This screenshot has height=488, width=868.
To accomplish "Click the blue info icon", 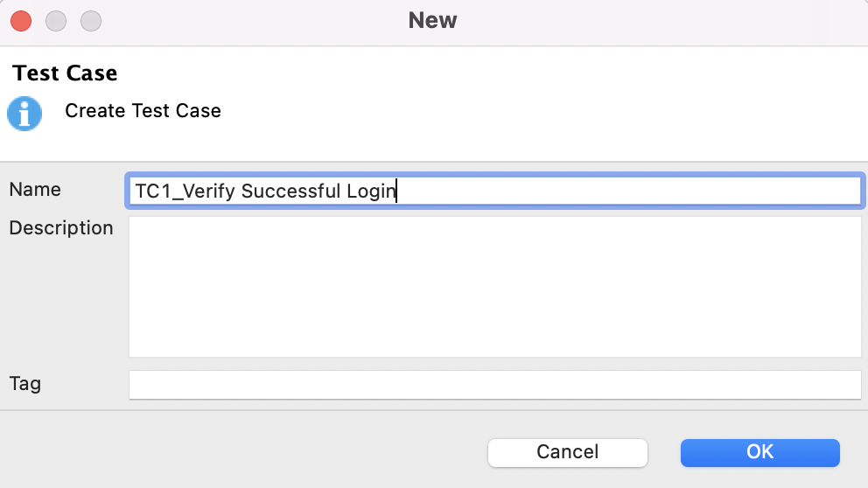I will point(24,114).
